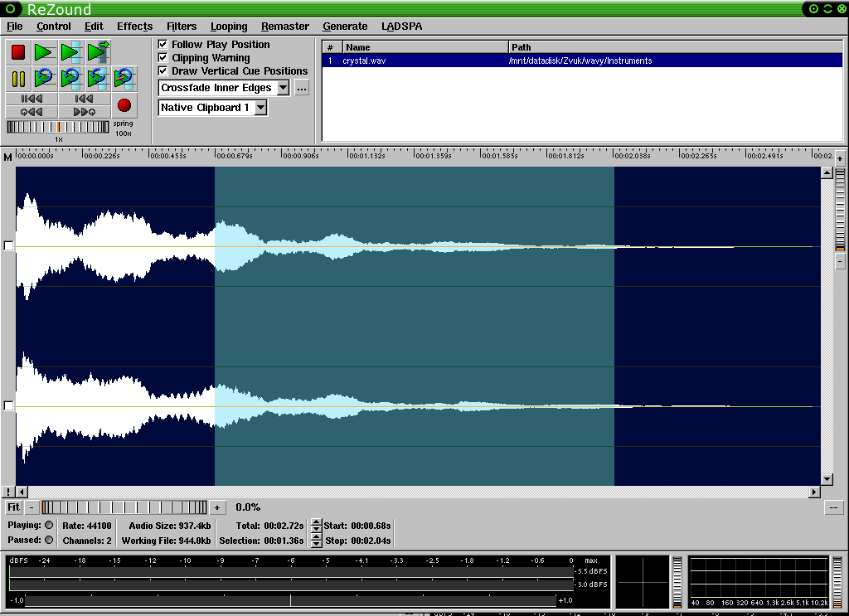Click the shuttle wheel control
Image resolution: width=849 pixels, height=616 pixels.
pos(58,127)
